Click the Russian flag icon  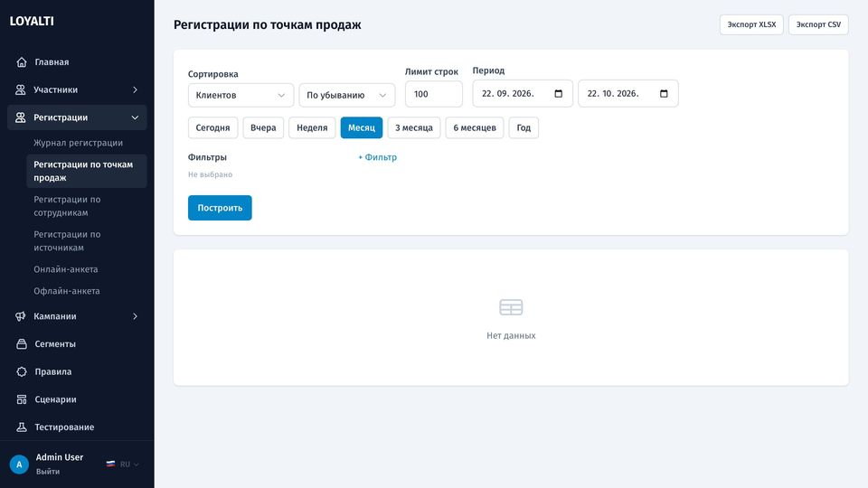pos(110,465)
